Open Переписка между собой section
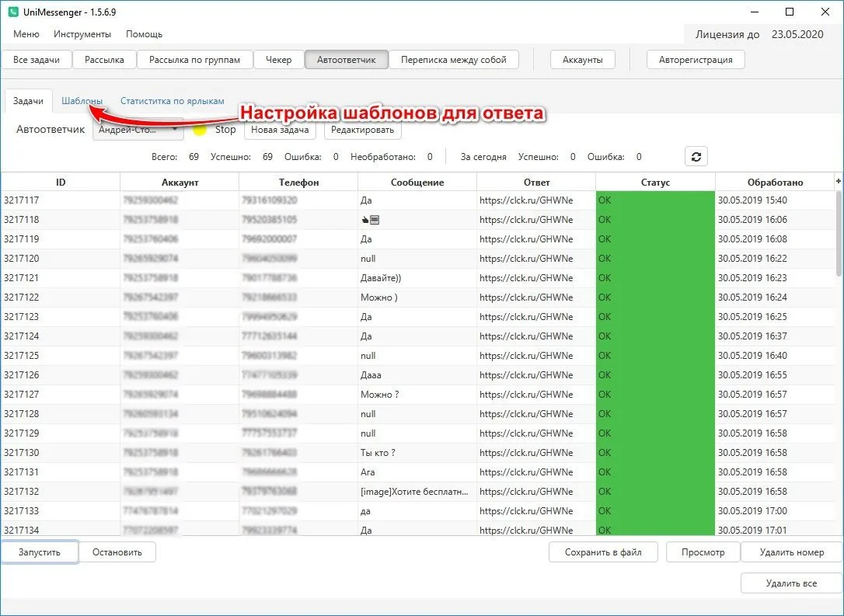Viewport: 844px width, 616px height. (454, 60)
